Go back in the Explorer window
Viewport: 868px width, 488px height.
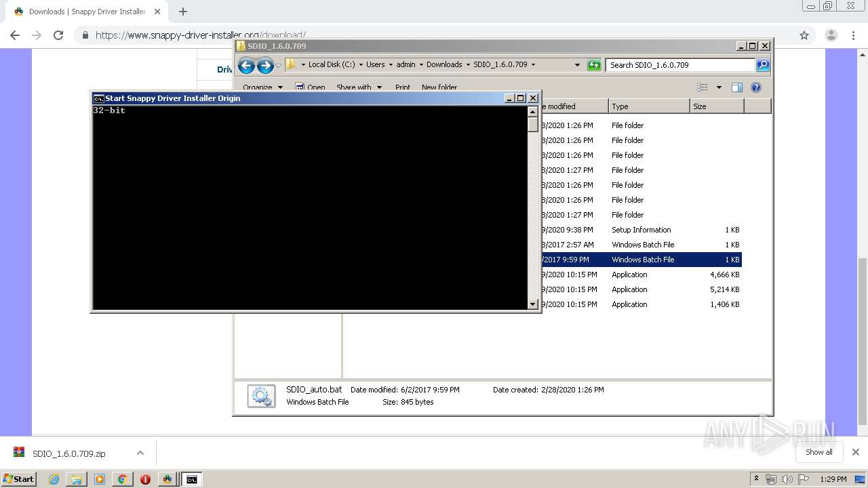click(x=246, y=65)
